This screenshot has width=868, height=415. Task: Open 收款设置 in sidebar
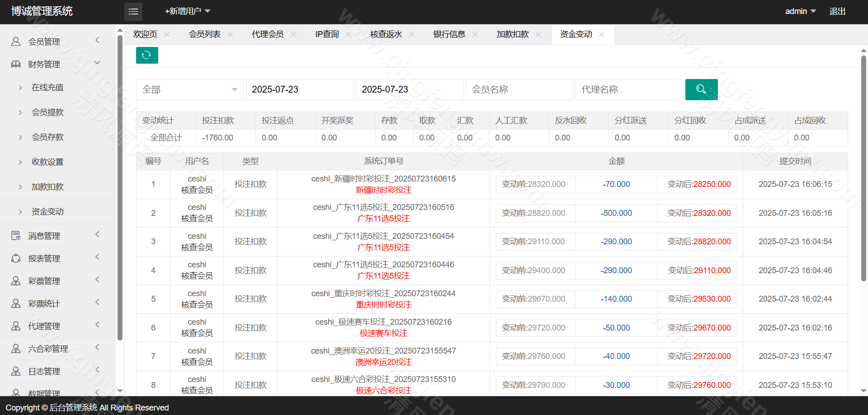pyautogui.click(x=47, y=162)
